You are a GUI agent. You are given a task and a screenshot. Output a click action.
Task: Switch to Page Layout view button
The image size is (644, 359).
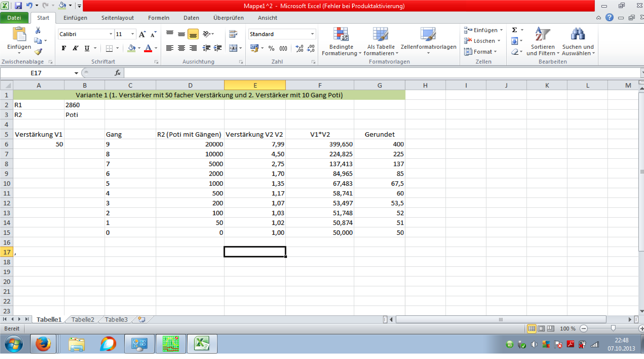541,328
